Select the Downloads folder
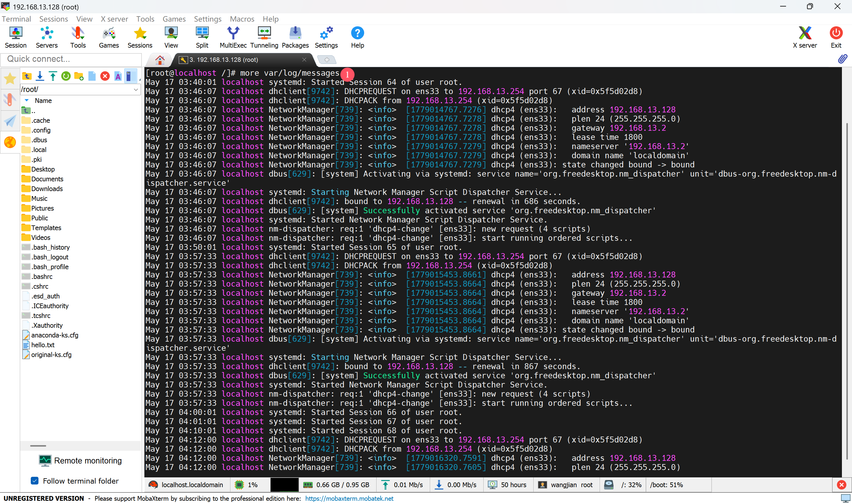 tap(42, 188)
